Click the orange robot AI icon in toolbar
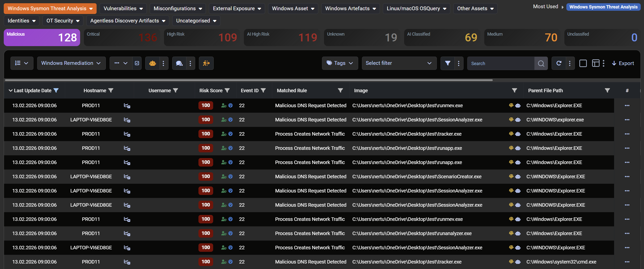Screen dimensions: 644x269 pyautogui.click(x=152, y=63)
